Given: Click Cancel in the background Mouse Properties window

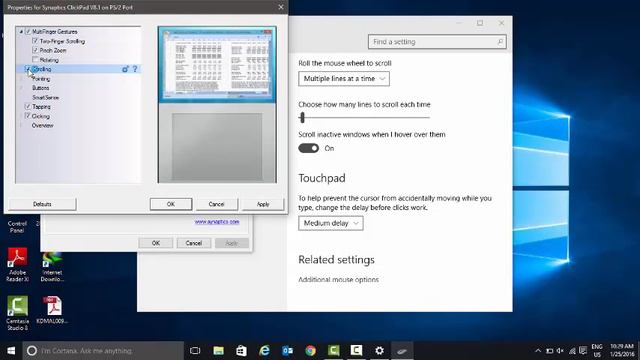Looking at the screenshot, I should (x=193, y=243).
